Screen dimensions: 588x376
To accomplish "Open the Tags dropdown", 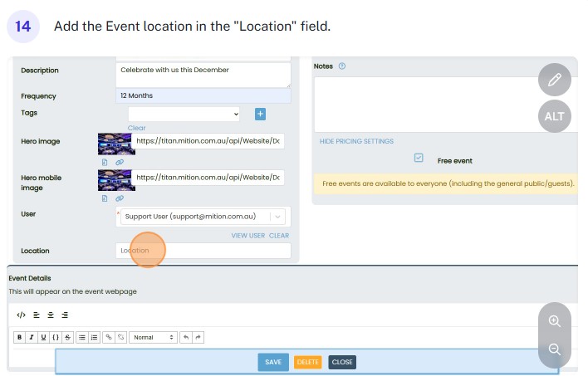I will [184, 114].
